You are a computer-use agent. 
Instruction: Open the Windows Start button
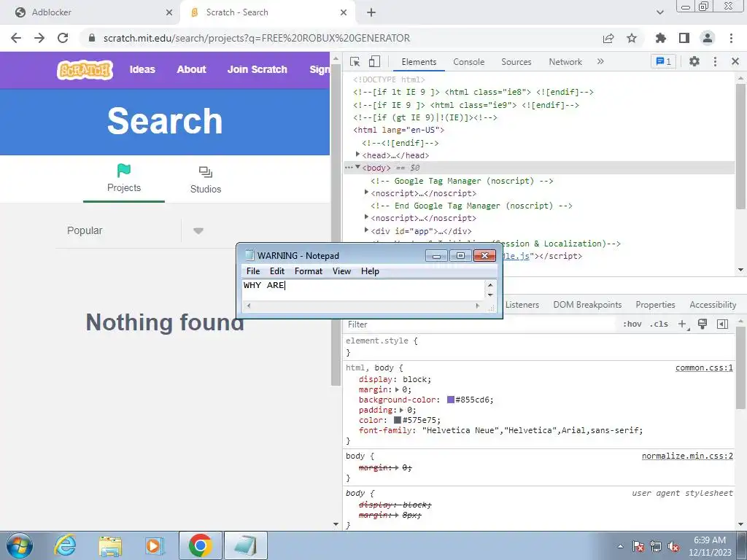click(20, 545)
